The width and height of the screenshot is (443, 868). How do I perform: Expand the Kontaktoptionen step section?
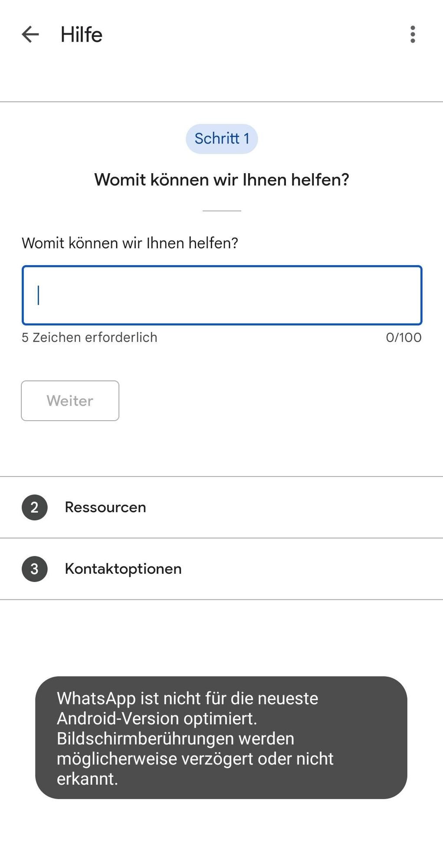coord(221,569)
